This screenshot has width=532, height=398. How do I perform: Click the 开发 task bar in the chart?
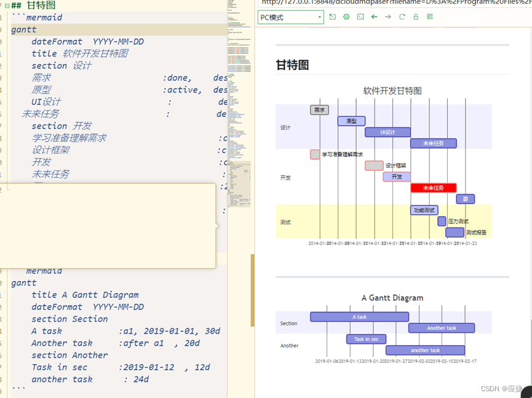click(x=397, y=177)
